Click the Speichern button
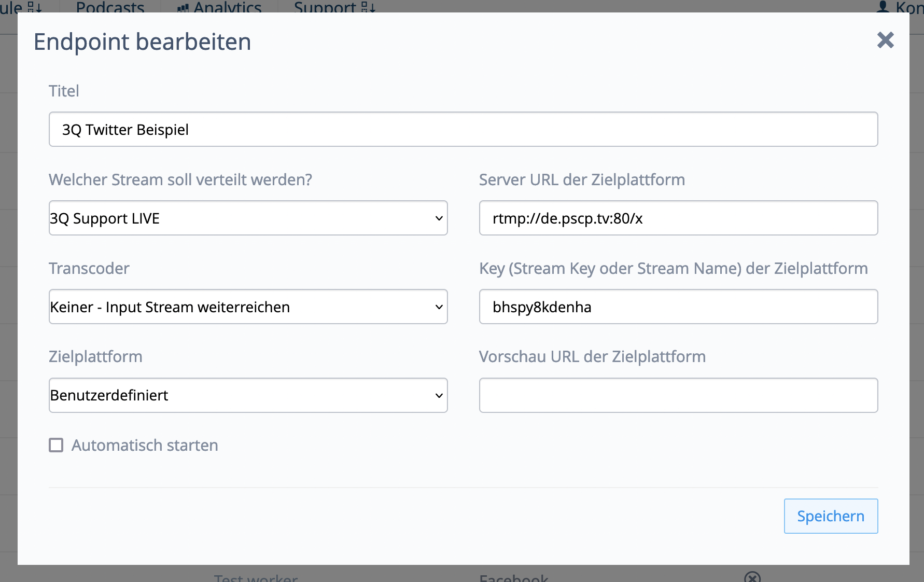 point(831,516)
